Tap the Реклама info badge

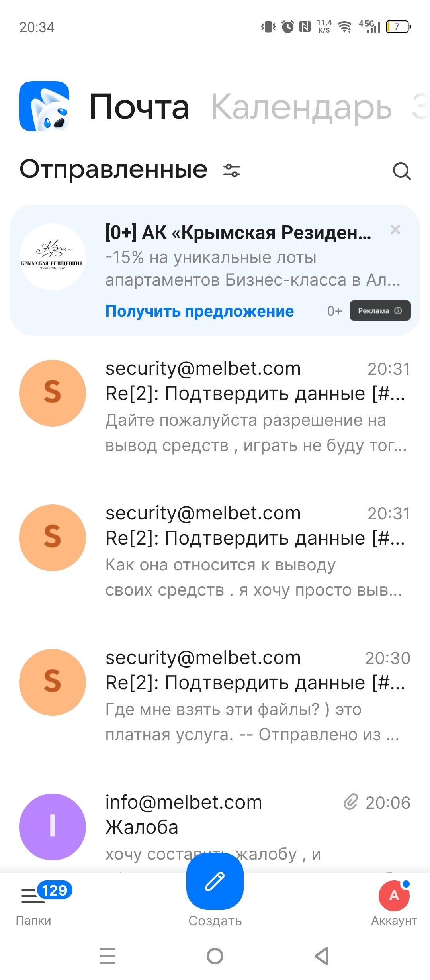380,311
